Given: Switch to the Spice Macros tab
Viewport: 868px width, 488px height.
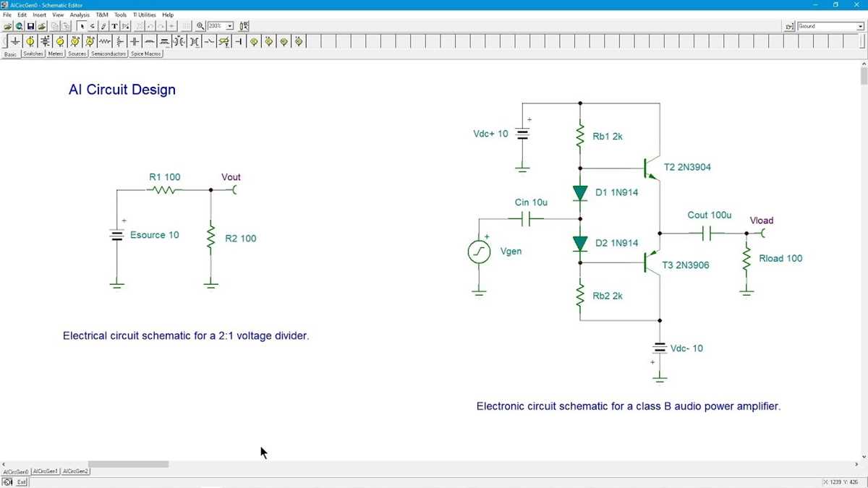Looking at the screenshot, I should click(x=146, y=53).
